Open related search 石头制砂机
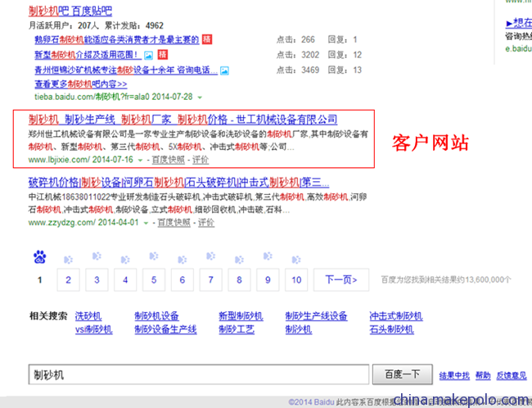The height and width of the screenshot is (408, 532). (x=391, y=329)
